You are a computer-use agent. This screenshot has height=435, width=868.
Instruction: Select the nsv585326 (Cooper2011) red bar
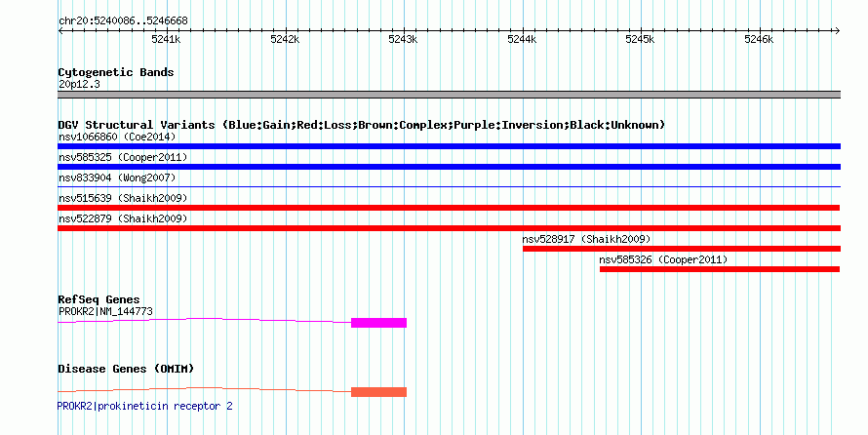tap(720, 269)
